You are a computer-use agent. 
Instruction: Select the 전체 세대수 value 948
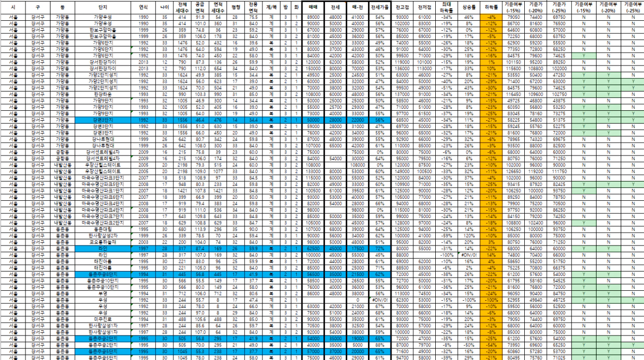(182, 184)
